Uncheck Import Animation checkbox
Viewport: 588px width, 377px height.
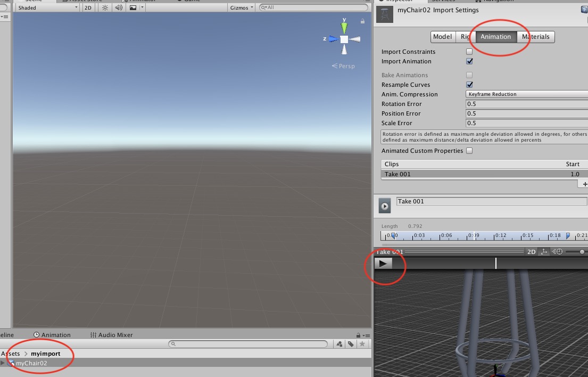tap(469, 61)
